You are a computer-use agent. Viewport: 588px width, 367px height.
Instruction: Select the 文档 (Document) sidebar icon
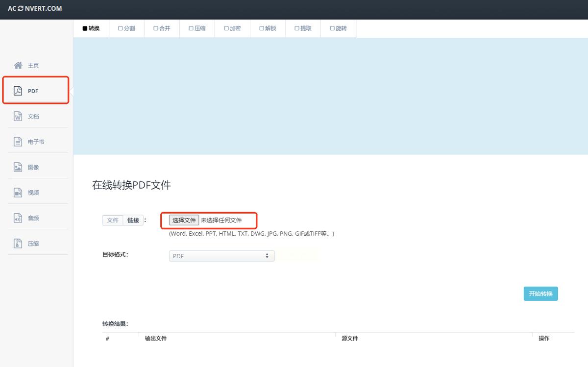tap(33, 116)
